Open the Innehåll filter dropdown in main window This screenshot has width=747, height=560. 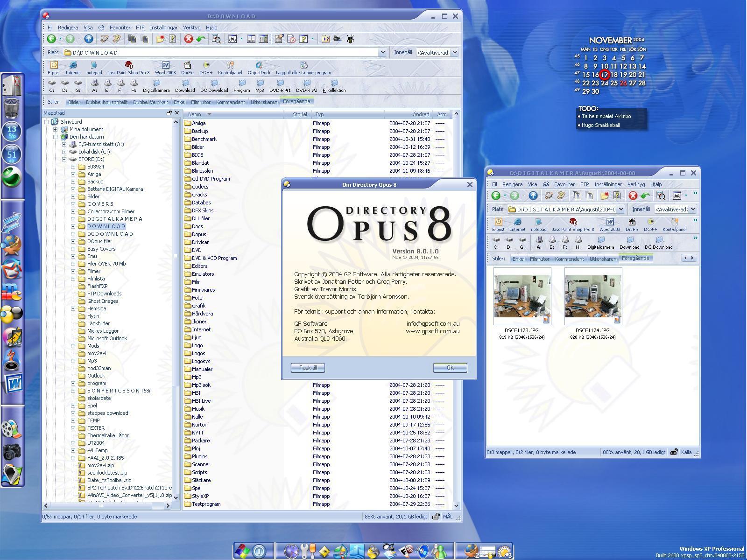pos(455,52)
